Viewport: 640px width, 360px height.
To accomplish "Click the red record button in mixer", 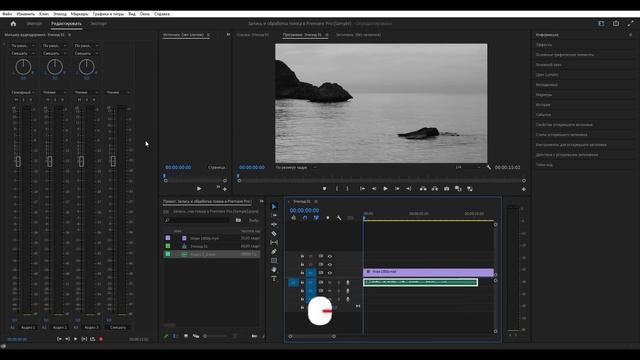I will [x=101, y=339].
